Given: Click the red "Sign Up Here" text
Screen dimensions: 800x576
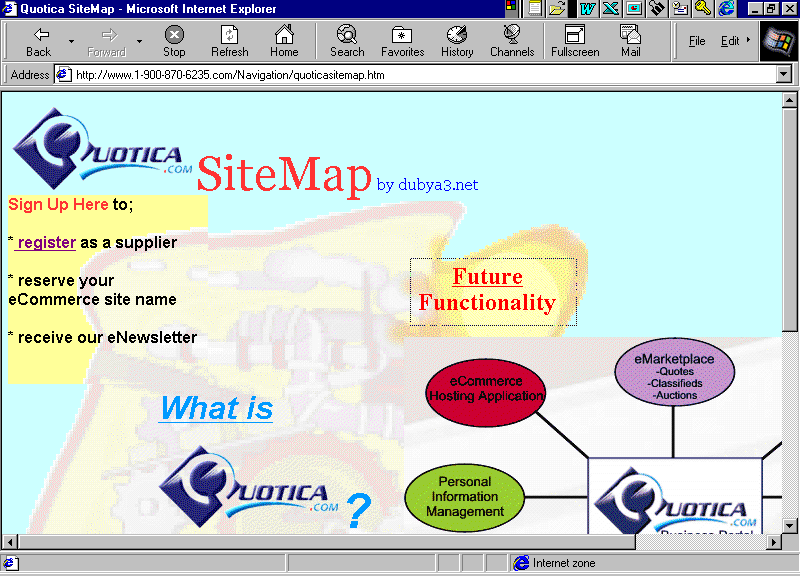Looking at the screenshot, I should point(58,205).
